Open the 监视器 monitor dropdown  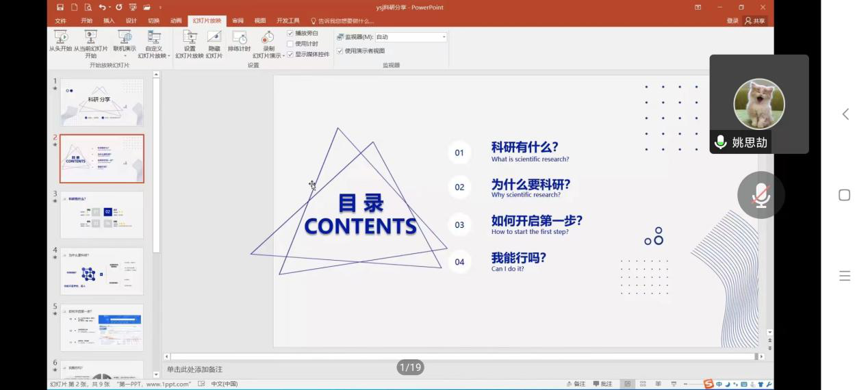pyautogui.click(x=444, y=37)
